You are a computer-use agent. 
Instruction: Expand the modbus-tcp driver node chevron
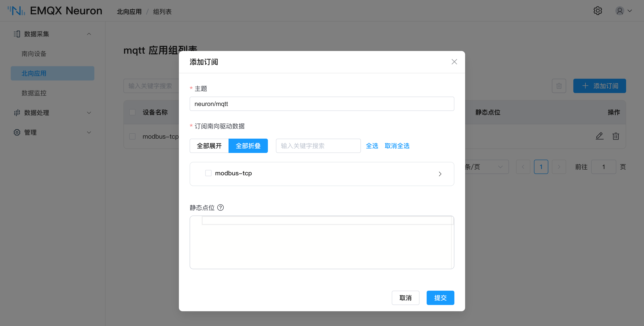440,174
